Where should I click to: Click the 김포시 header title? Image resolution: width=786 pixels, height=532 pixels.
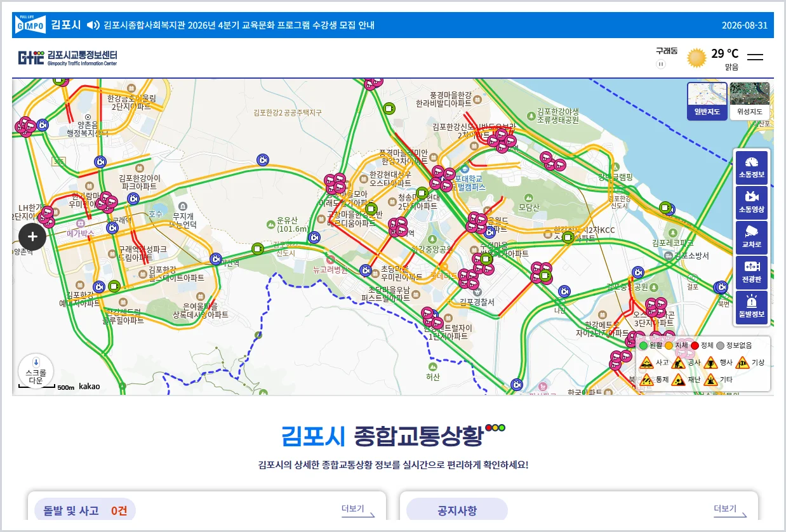[x=66, y=25]
